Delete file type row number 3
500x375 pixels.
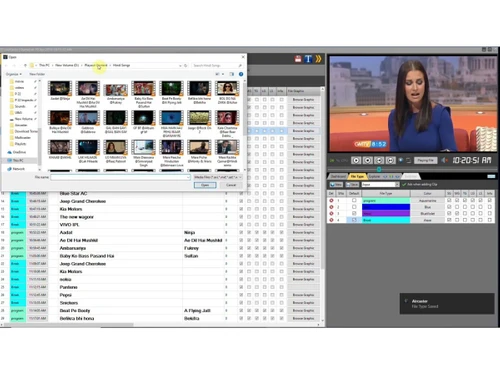pyautogui.click(x=331, y=213)
